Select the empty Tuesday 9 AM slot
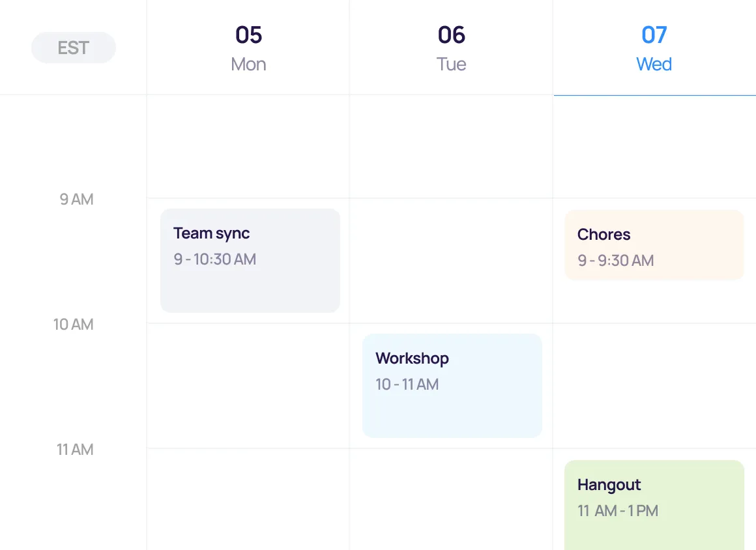 (x=451, y=261)
